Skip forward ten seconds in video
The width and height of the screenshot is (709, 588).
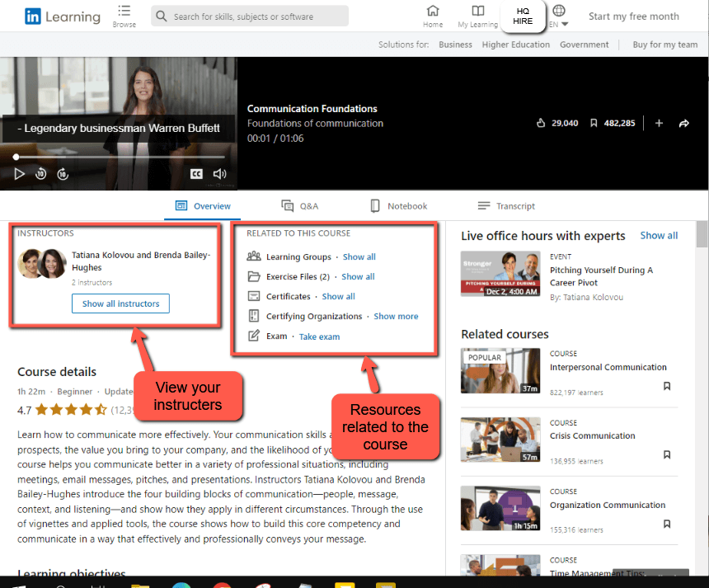[x=63, y=174]
